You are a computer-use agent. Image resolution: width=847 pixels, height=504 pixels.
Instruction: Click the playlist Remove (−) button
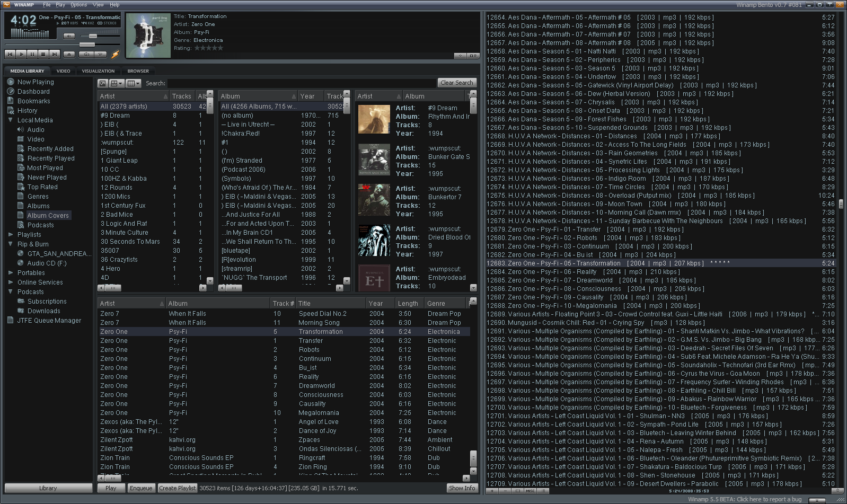tap(505, 491)
